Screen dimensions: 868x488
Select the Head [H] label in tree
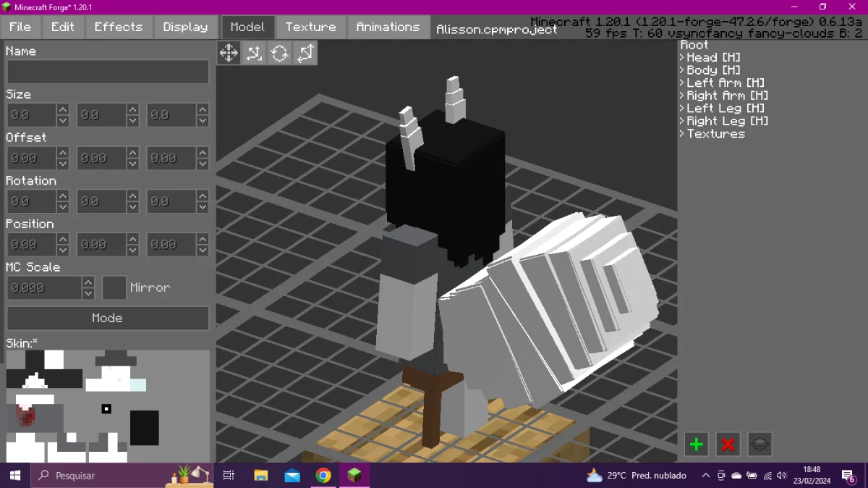(x=713, y=57)
